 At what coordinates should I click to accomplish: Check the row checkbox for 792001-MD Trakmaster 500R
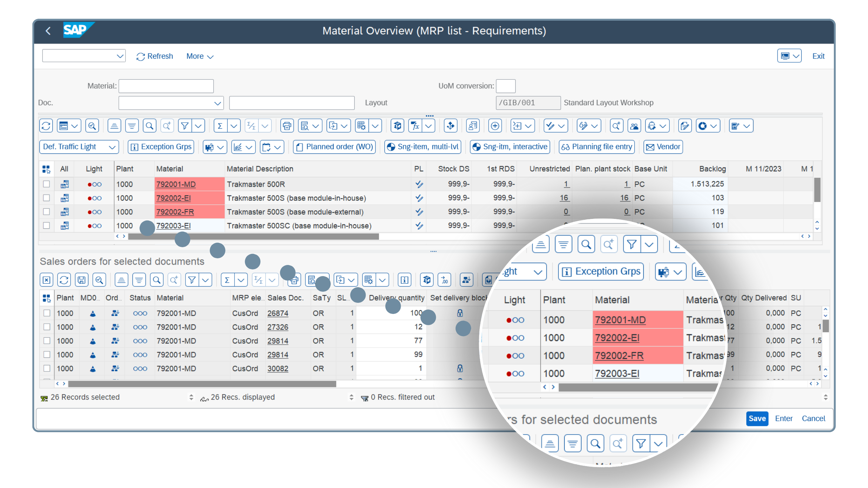coord(46,184)
